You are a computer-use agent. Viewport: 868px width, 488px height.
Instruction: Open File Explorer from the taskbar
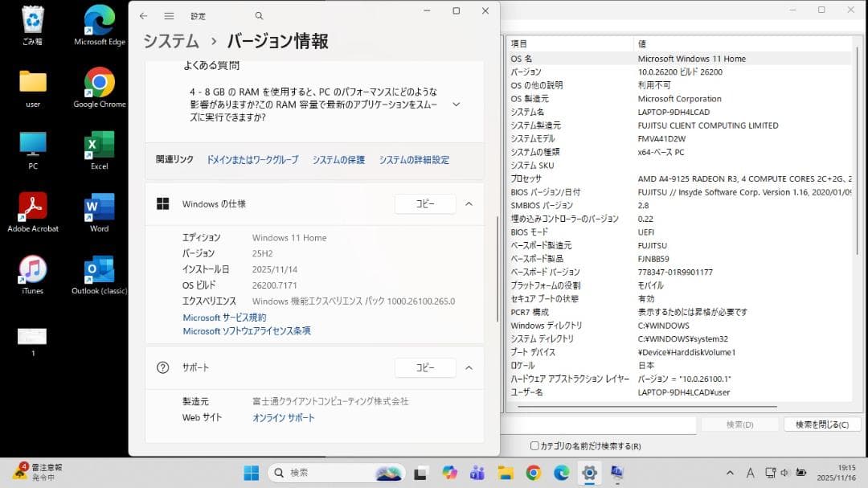[x=506, y=474]
